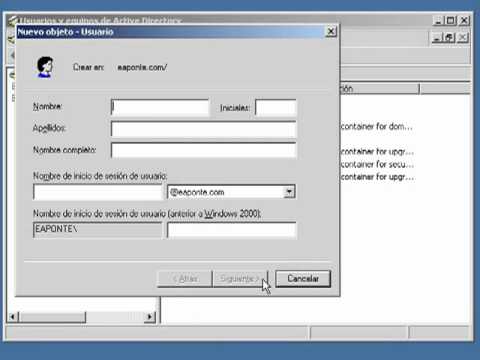480x360 pixels.
Task: Open the @eaponte.com domain dropdown
Action: 289,192
